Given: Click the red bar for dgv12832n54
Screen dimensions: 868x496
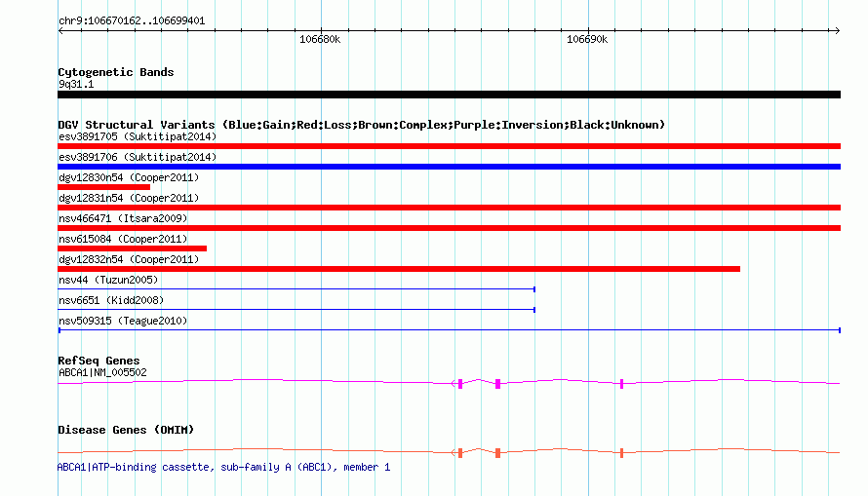Looking at the screenshot, I should point(399,269).
